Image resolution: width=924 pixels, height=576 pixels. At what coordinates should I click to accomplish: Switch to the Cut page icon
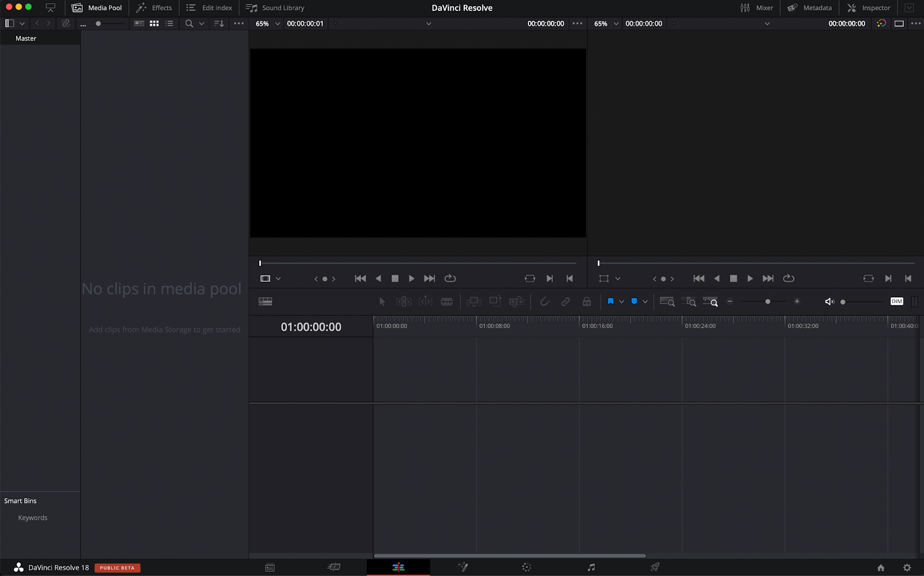click(x=334, y=567)
